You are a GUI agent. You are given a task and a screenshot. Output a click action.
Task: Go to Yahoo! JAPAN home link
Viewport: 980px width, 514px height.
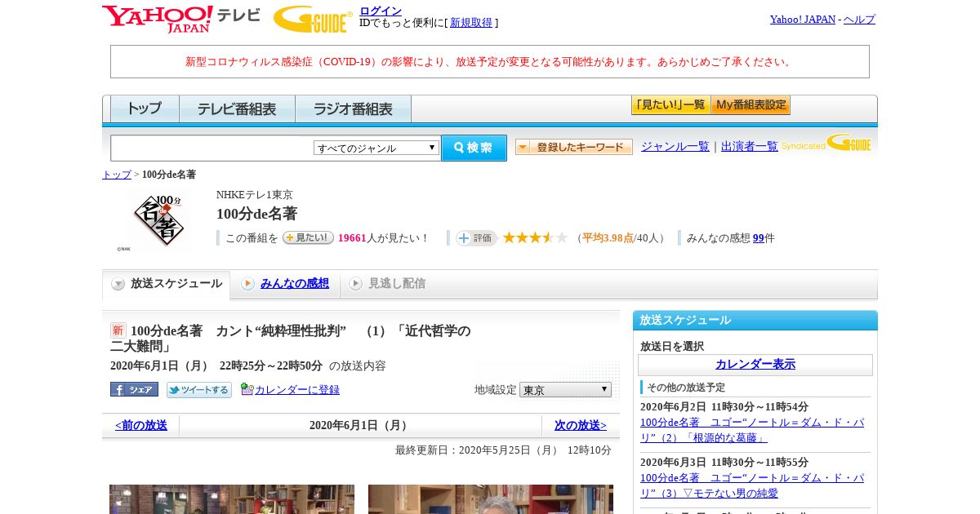803,19
